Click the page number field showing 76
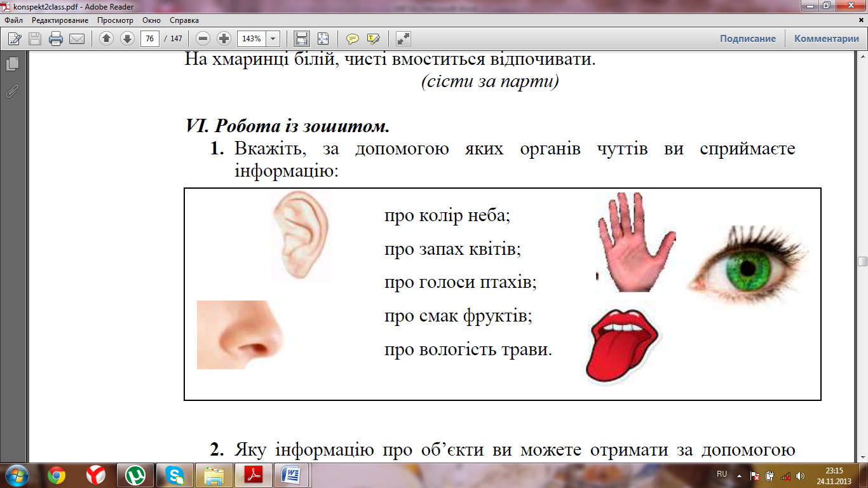868x488 pixels. click(150, 39)
